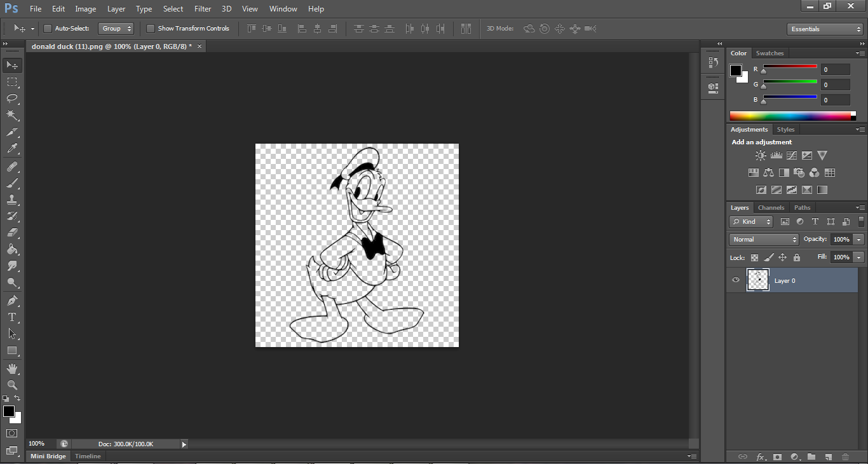868x464 pixels.
Task: Add a layer mask icon
Action: click(x=777, y=456)
